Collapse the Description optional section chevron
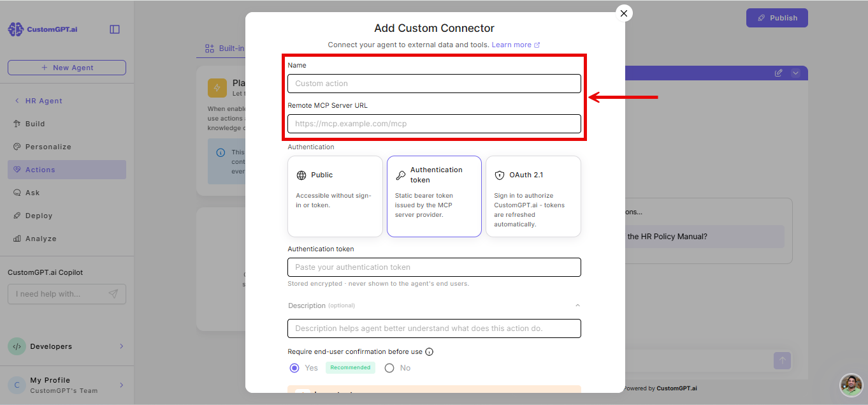The height and width of the screenshot is (405, 868). click(577, 306)
